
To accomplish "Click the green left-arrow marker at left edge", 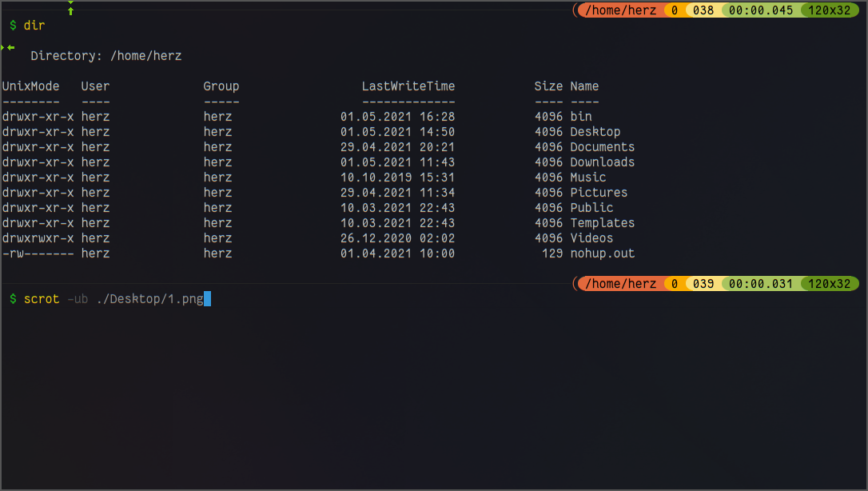I will (x=10, y=48).
